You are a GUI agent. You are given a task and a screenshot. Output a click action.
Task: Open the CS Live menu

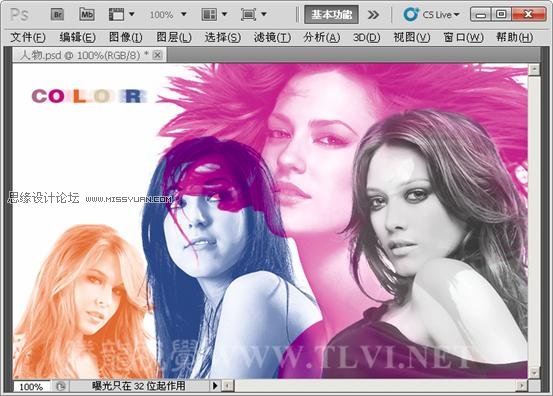coord(440,15)
